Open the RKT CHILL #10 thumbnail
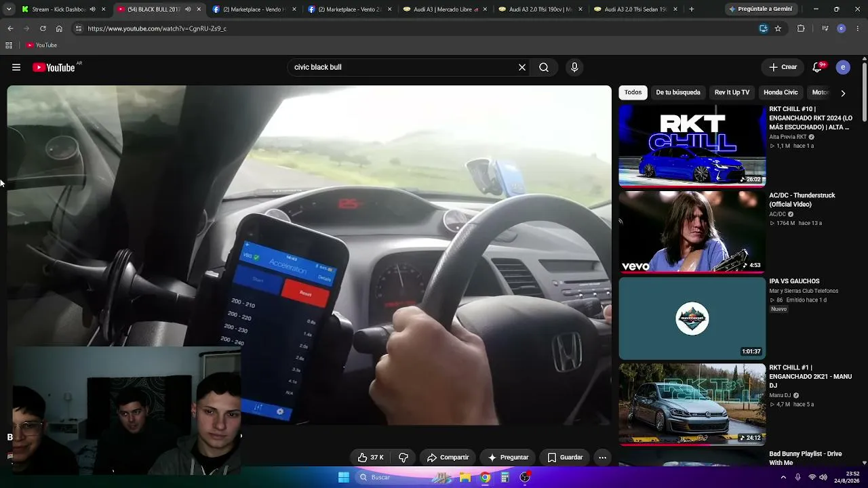Screen dimensions: 868x488 pos(692,146)
